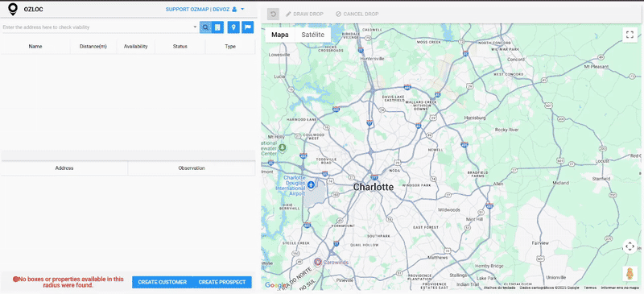Click the map camera pan control
This screenshot has height=294, width=644.
point(630,246)
